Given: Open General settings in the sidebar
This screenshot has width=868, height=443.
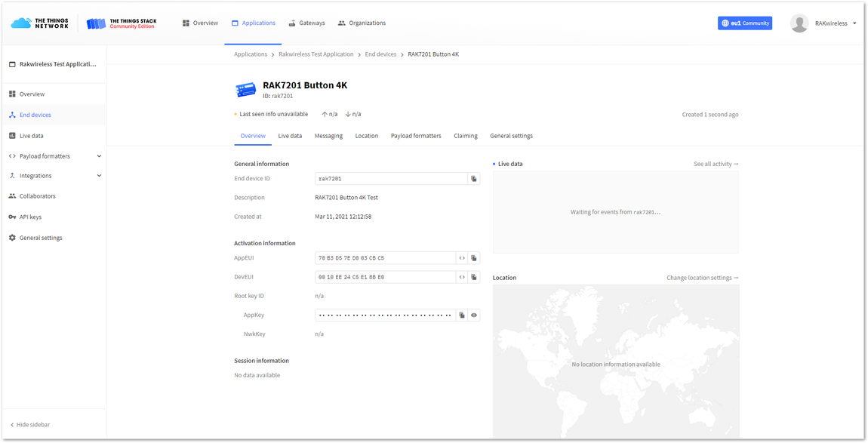Looking at the screenshot, I should pyautogui.click(x=54, y=238).
